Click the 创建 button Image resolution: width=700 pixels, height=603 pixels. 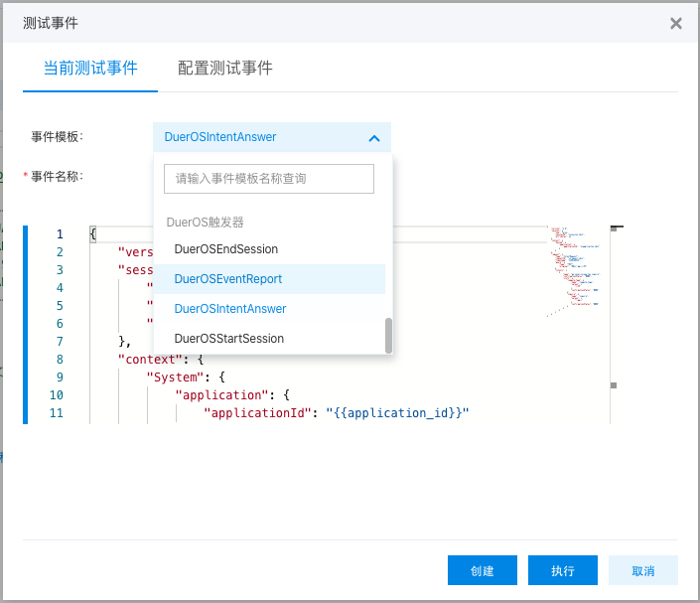483,570
